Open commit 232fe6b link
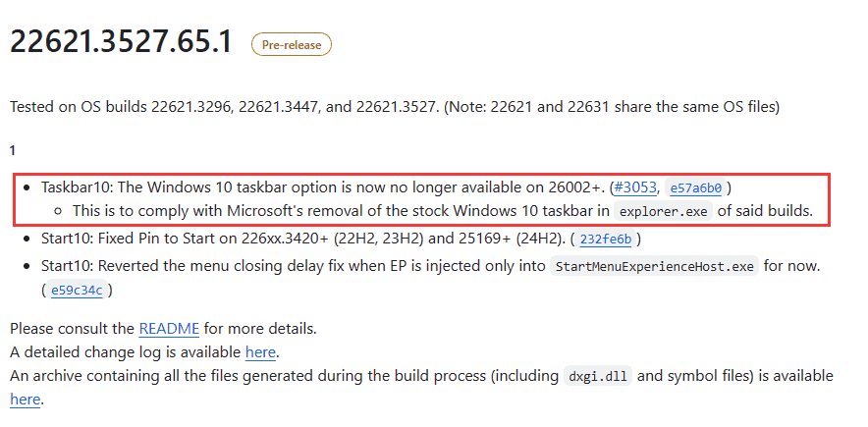This screenshot has height=427, width=868. pyautogui.click(x=608, y=239)
